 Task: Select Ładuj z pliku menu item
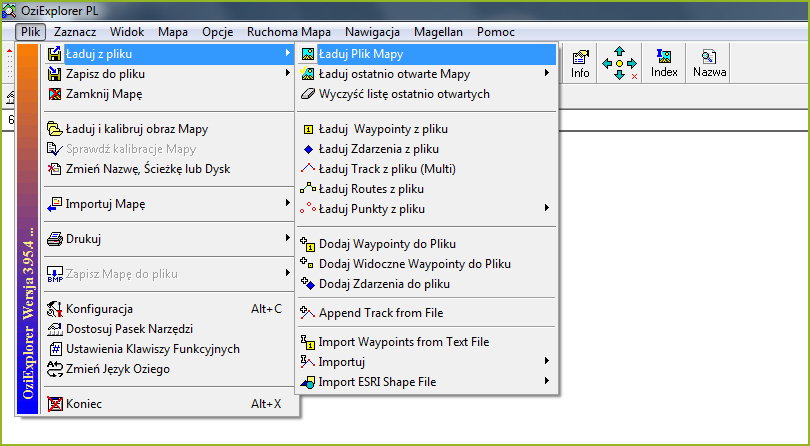point(170,54)
